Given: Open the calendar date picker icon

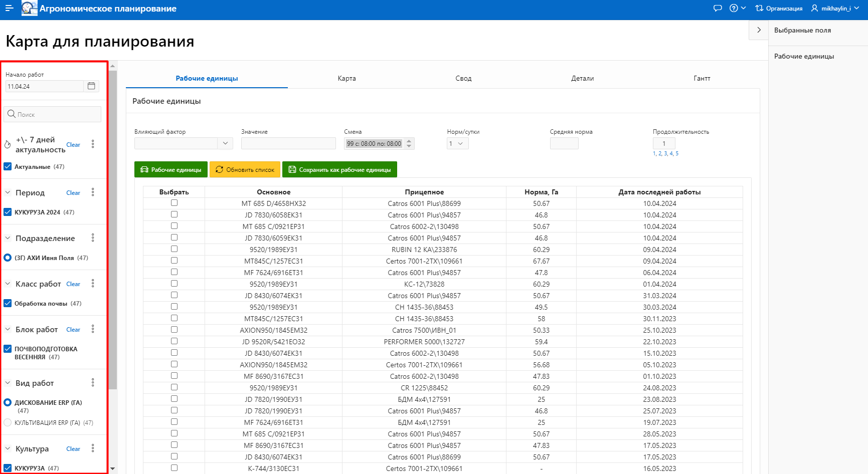Looking at the screenshot, I should 91,86.
